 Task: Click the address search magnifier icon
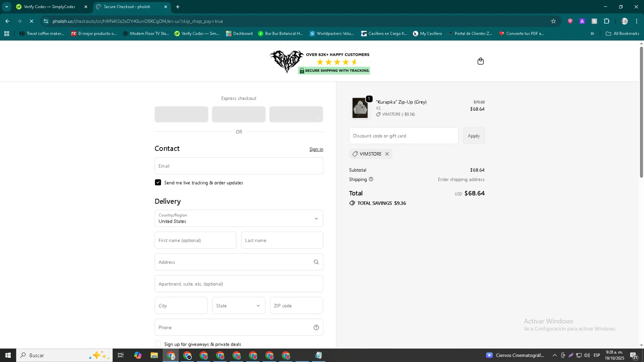point(316,262)
